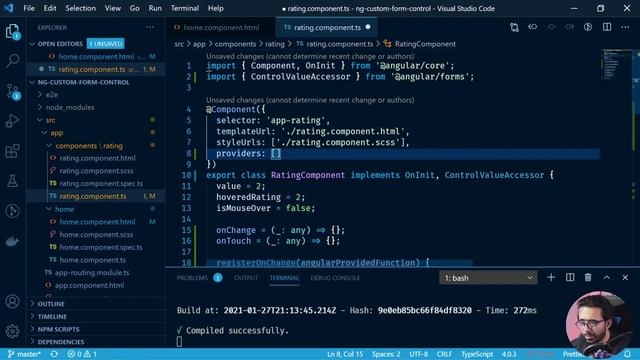Click the 1 UNSAVED badge in Open Editors
Image resolution: width=640 pixels, height=360 pixels.
pyautogui.click(x=106, y=44)
